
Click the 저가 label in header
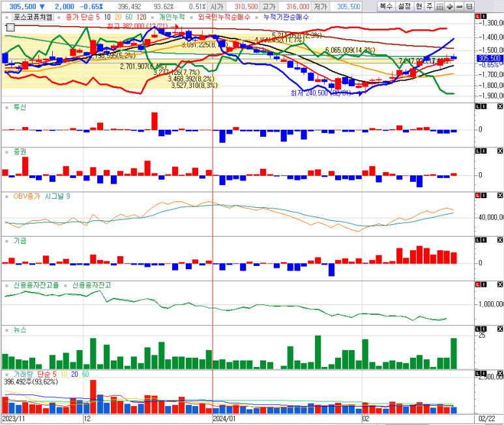coord(321,7)
